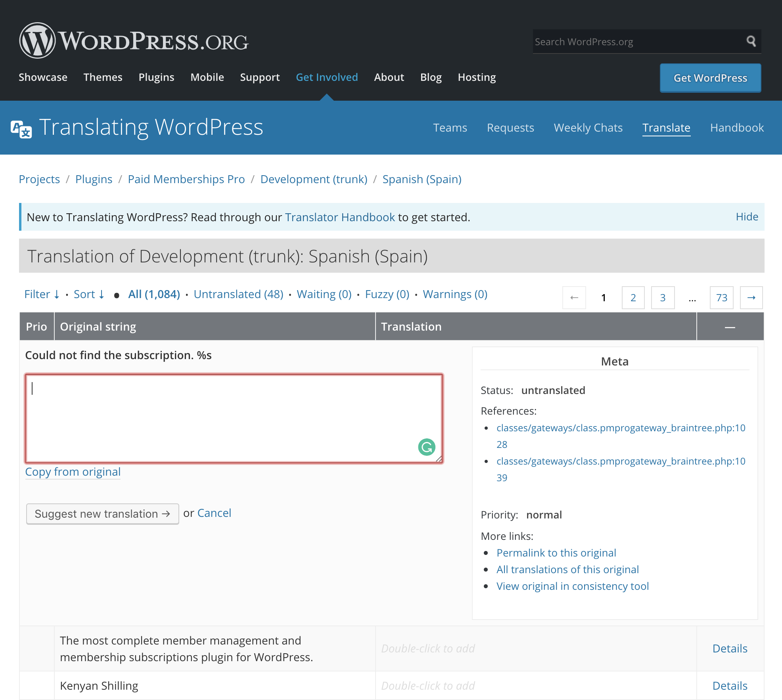
Task: Click the Get WordPress button
Action: coord(710,78)
